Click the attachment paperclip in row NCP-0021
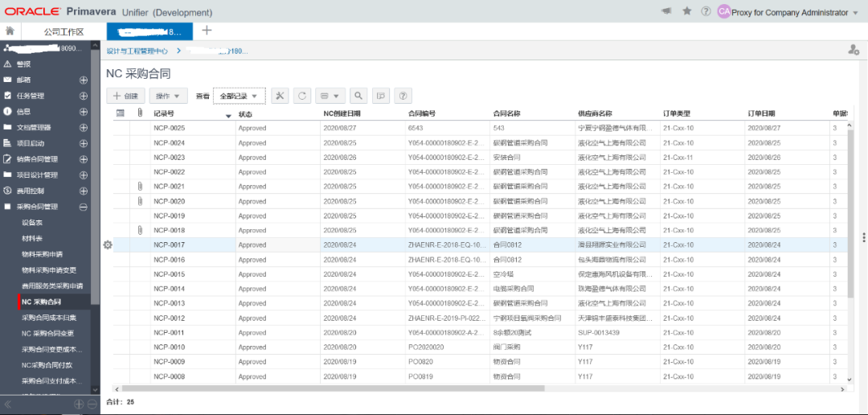 pyautogui.click(x=140, y=186)
